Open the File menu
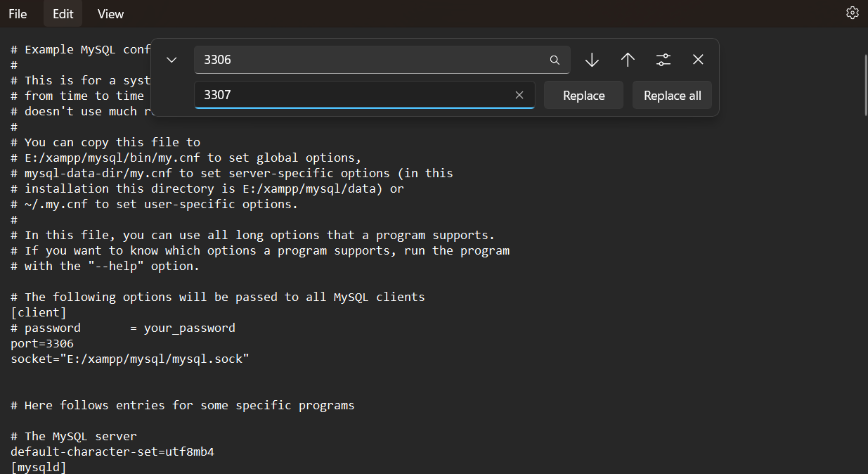The width and height of the screenshot is (868, 474). 18,14
